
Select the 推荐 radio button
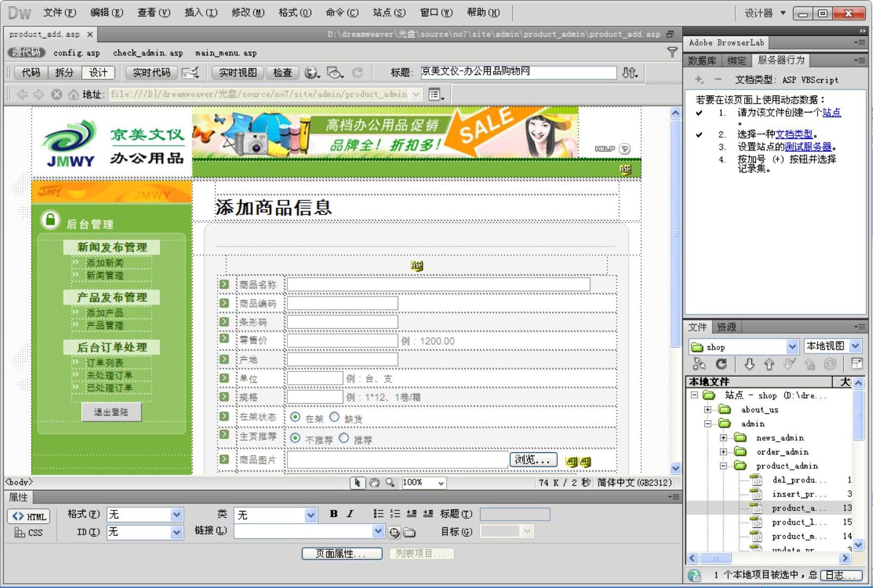pos(344,438)
